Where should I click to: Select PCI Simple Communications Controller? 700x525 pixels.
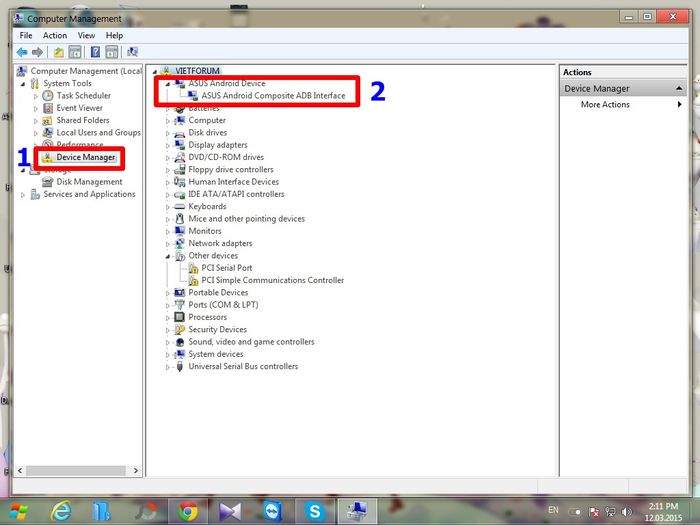point(272,280)
